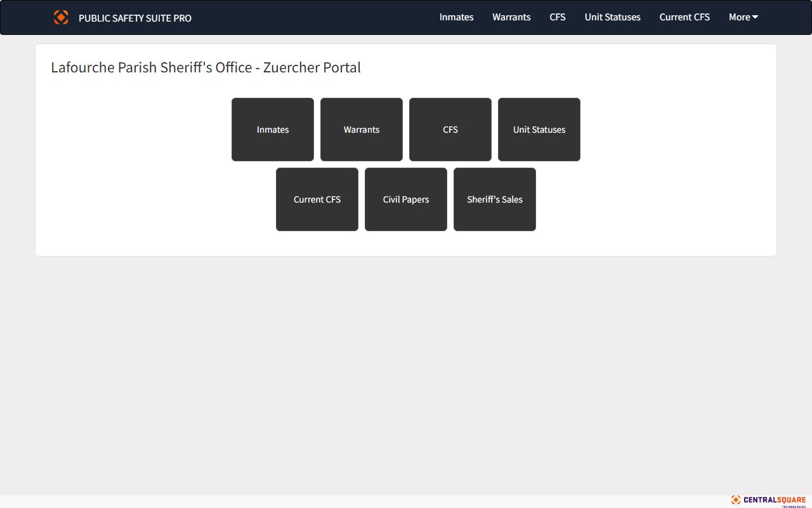The image size is (812, 508).
Task: Open the Unit Statuses tile button
Action: tap(539, 130)
